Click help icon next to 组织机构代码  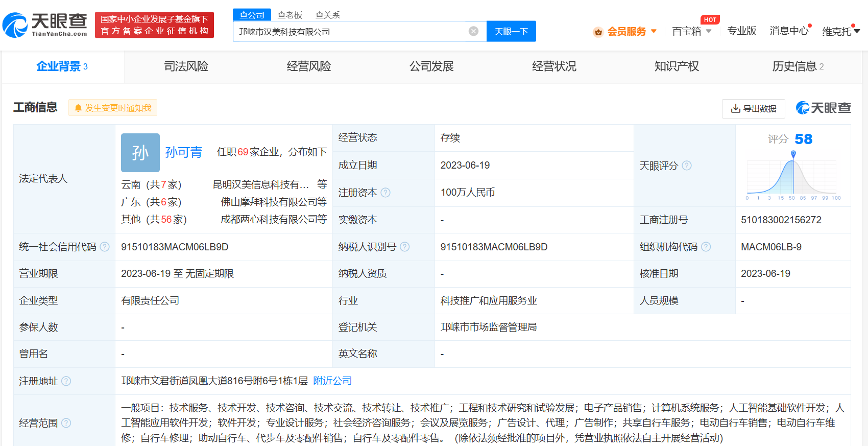[x=706, y=247]
